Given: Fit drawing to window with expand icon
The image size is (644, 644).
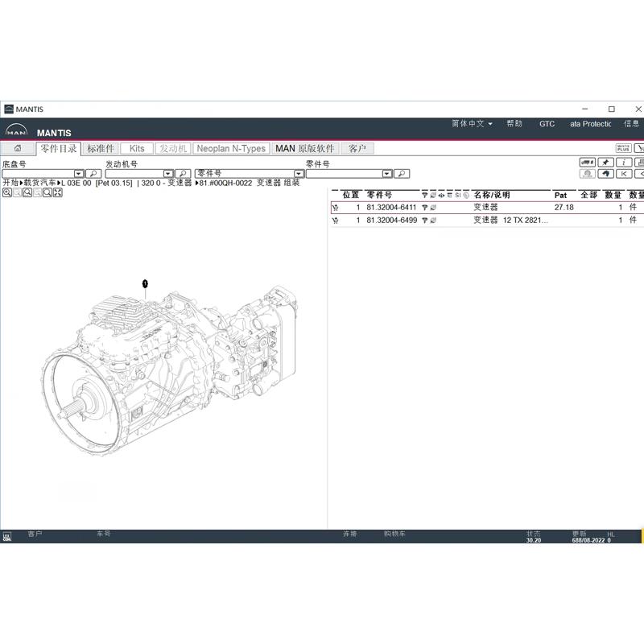Looking at the screenshot, I should pyautogui.click(x=57, y=192).
